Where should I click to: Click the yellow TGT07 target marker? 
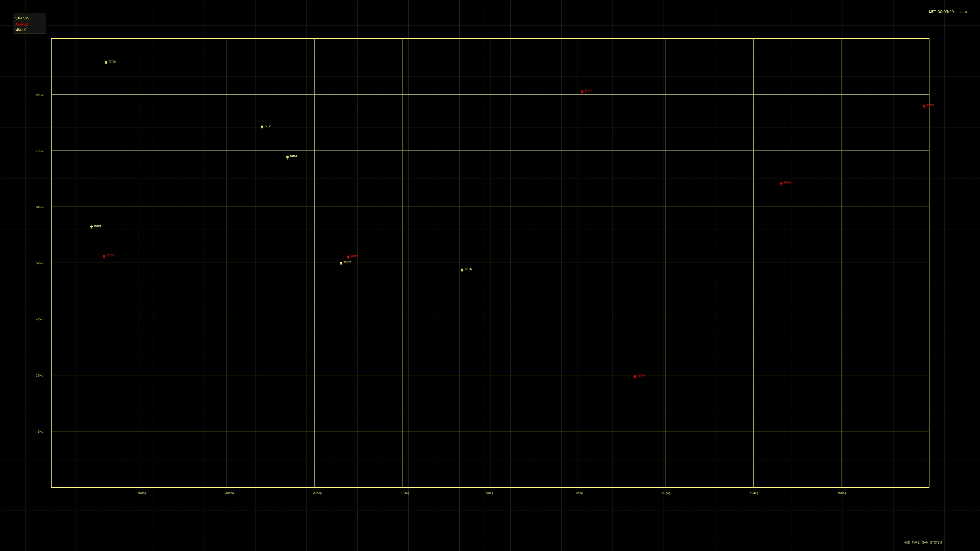[341, 263]
